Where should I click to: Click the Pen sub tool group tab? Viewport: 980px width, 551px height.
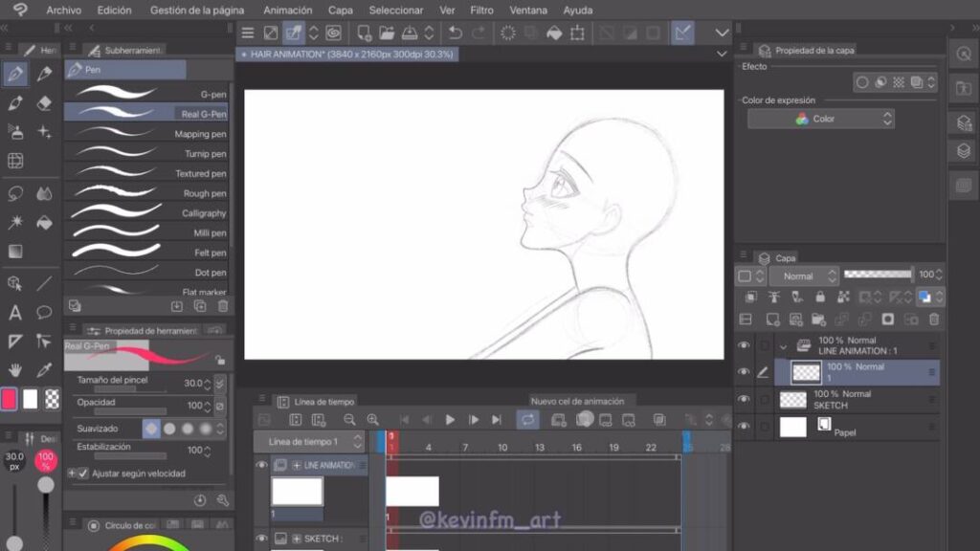click(x=125, y=69)
